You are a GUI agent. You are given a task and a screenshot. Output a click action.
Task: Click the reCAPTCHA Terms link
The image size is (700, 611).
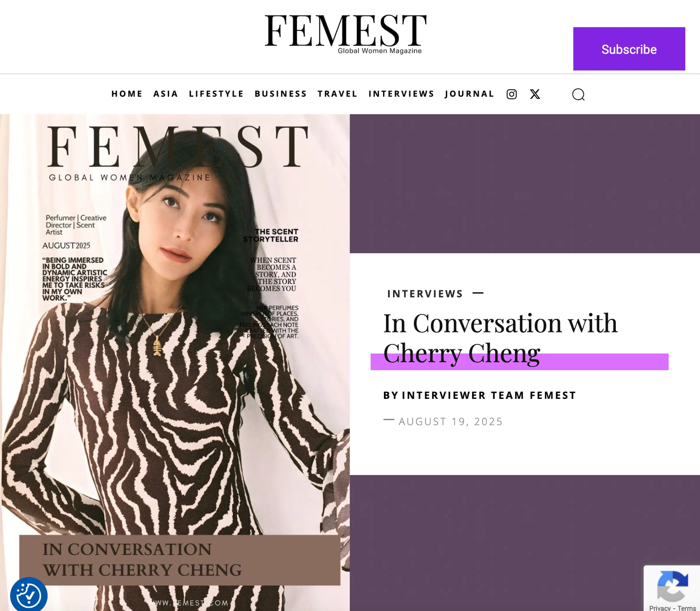point(687,608)
